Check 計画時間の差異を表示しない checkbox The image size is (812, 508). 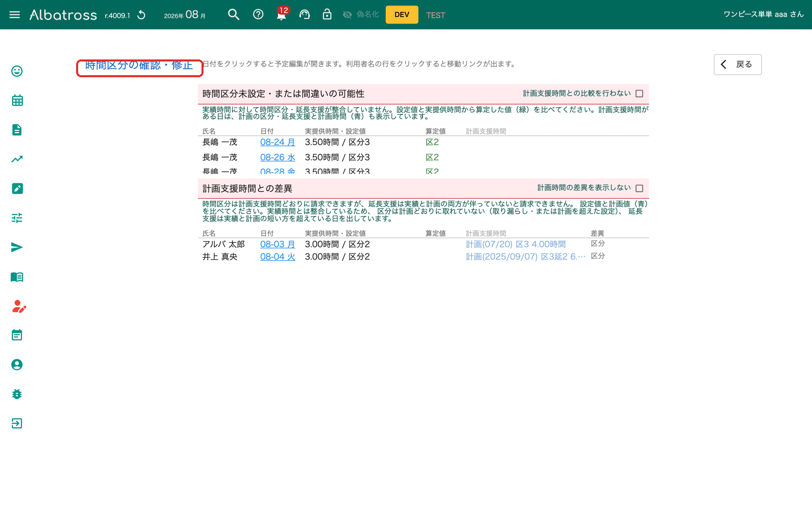pos(639,188)
